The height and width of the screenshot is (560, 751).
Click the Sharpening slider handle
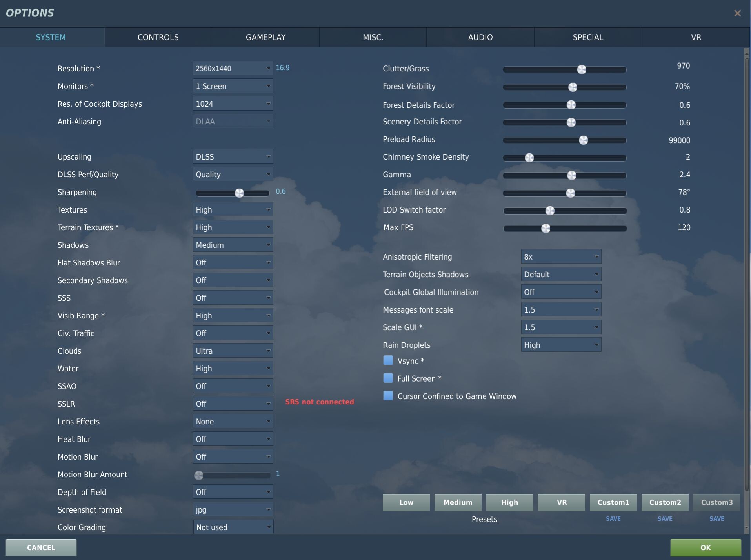pos(239,193)
